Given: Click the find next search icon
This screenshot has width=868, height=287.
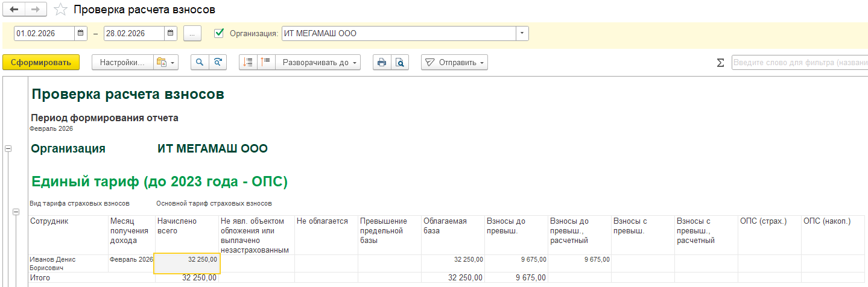Looking at the screenshot, I should pyautogui.click(x=218, y=62).
